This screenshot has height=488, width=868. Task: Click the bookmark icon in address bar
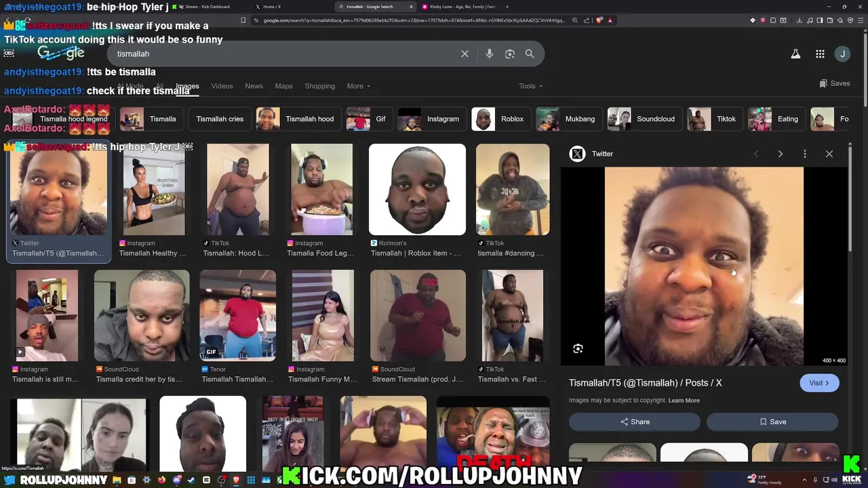pyautogui.click(x=243, y=20)
